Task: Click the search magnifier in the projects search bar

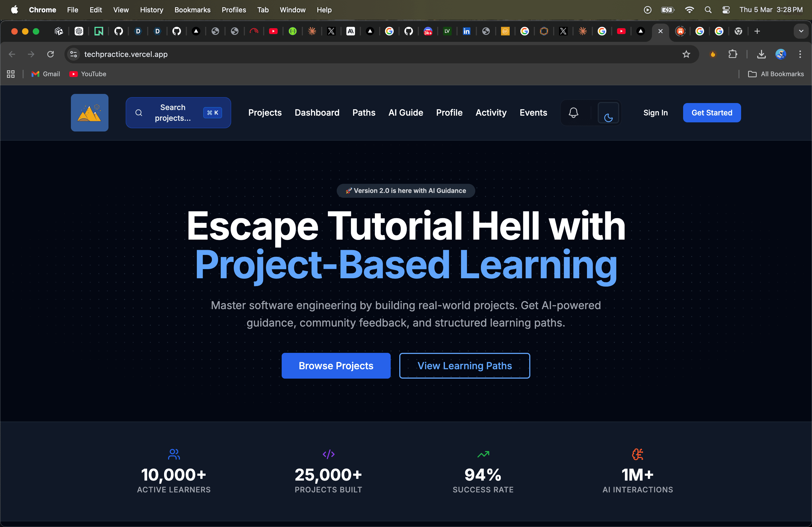Action: 139,112
